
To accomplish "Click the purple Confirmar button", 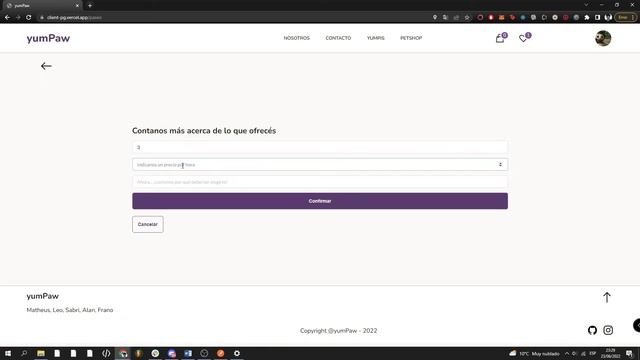I will point(320,201).
